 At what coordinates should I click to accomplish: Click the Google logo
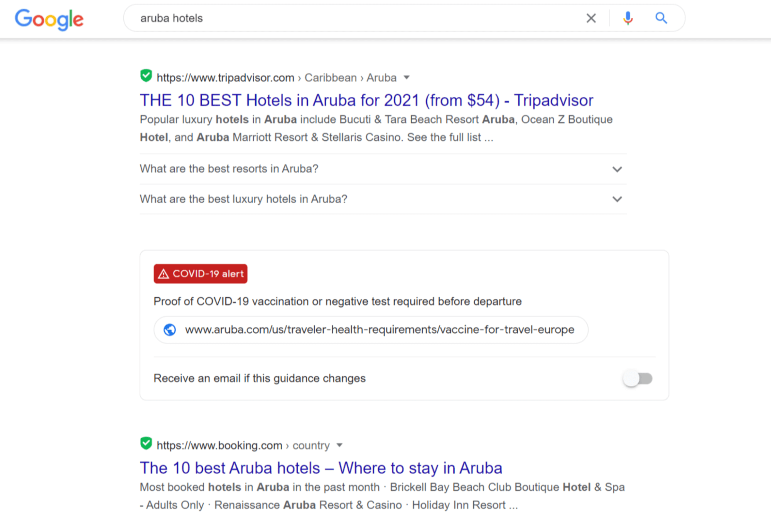(49, 19)
